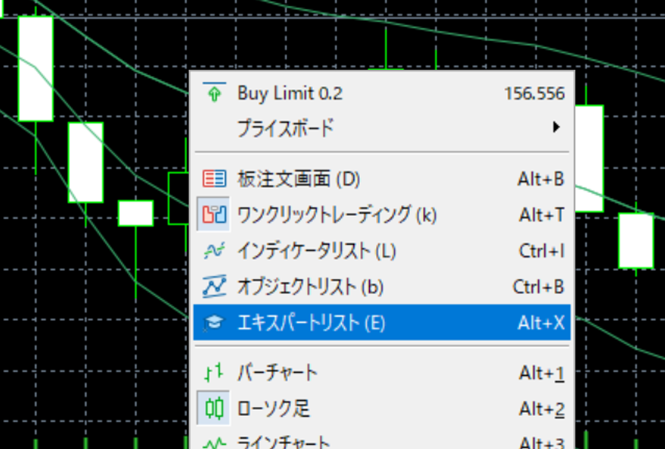Open インディケータリスト (L) from the menu
Image resolution: width=665 pixels, height=449 pixels.
pyautogui.click(x=316, y=250)
